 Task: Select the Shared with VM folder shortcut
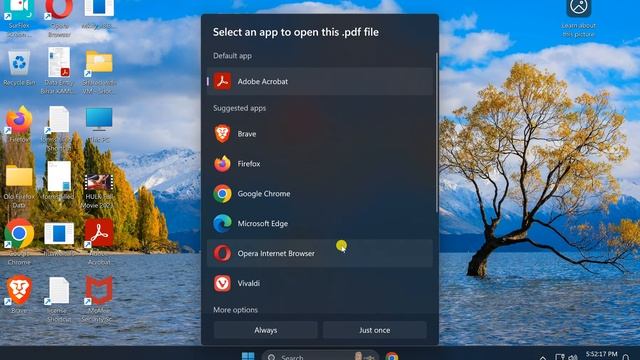(99, 72)
